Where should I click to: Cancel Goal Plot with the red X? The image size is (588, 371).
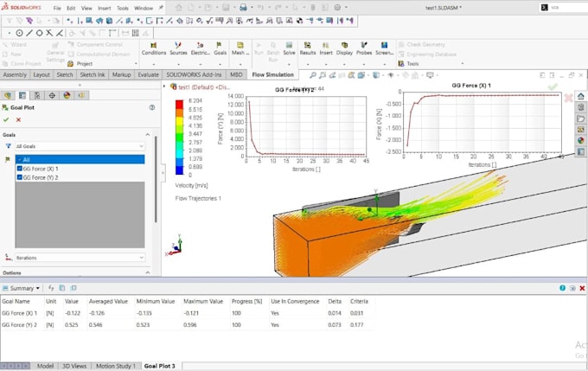18,119
